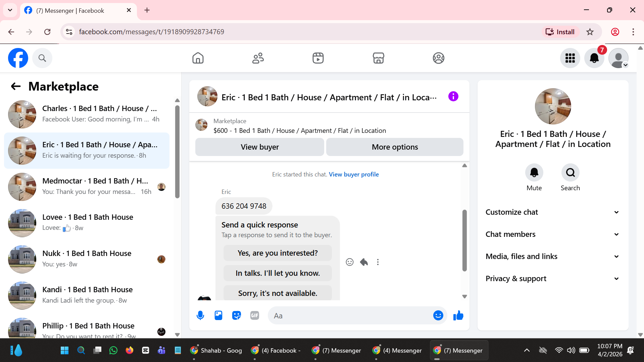This screenshot has height=362, width=644.
Task: Open Medmoctar conversation in list
Action: [87, 187]
